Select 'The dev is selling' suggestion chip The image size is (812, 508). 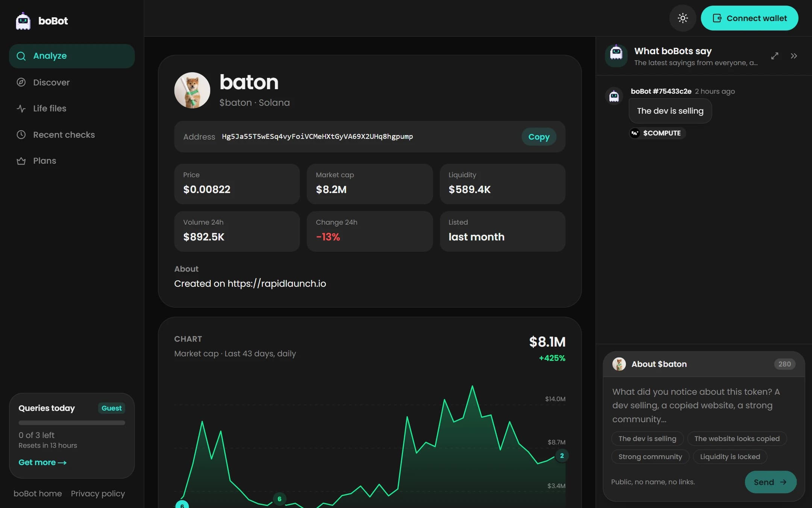click(x=647, y=438)
